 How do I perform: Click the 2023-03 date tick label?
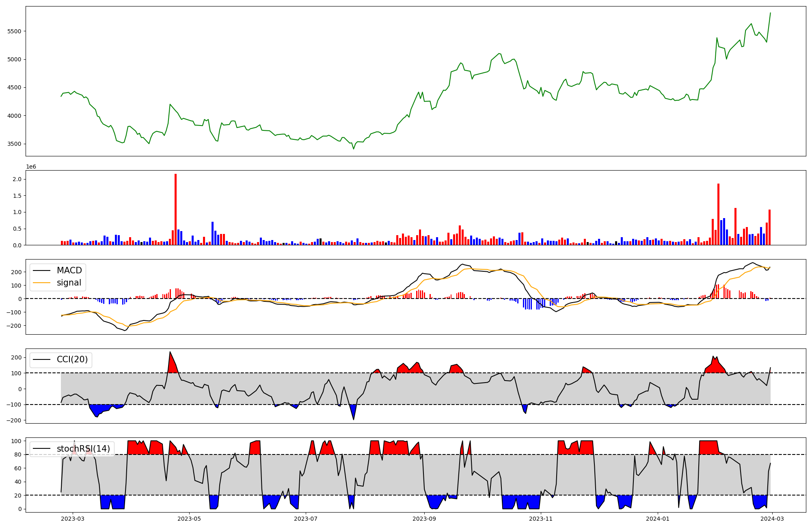pyautogui.click(x=73, y=518)
